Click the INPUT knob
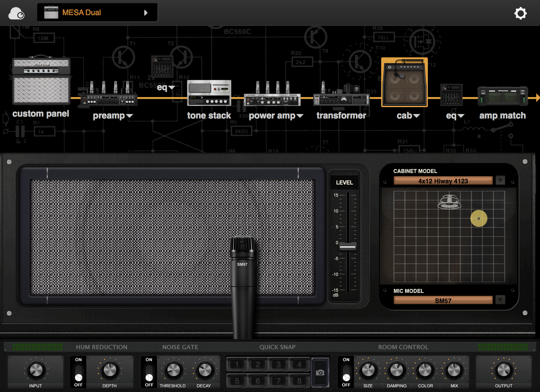Image resolution: width=540 pixels, height=392 pixels. (x=35, y=370)
